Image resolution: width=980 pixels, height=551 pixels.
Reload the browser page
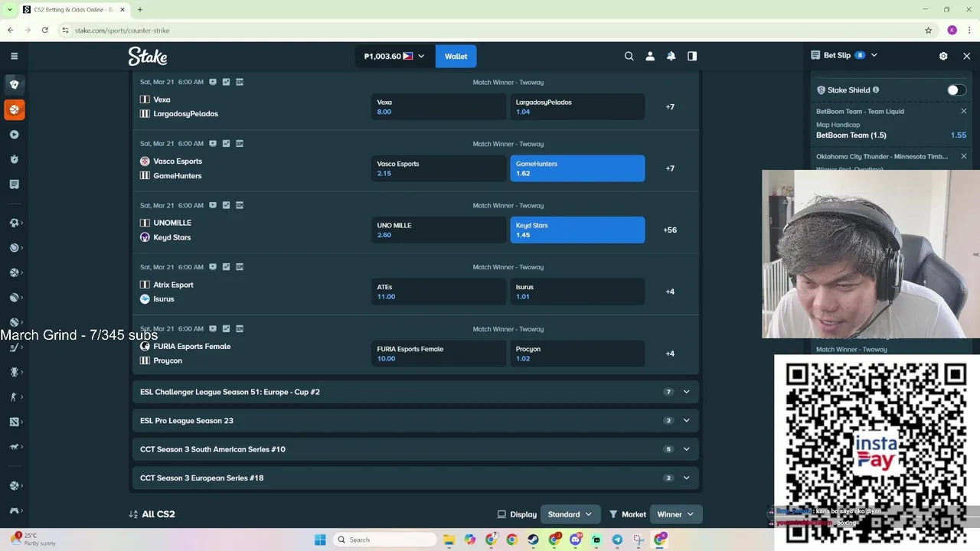click(x=45, y=30)
